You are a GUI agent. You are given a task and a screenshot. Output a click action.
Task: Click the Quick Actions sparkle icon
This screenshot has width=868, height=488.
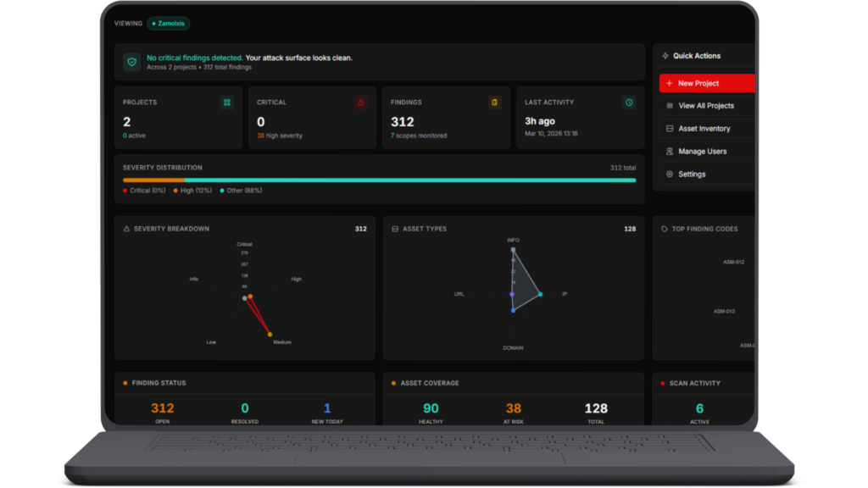pyautogui.click(x=665, y=56)
